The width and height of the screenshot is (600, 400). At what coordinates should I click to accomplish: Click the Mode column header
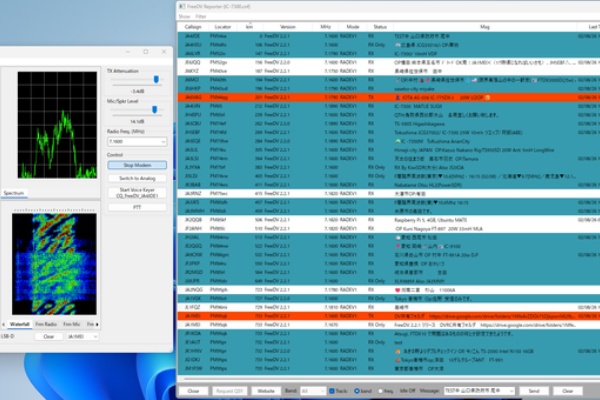(352, 27)
